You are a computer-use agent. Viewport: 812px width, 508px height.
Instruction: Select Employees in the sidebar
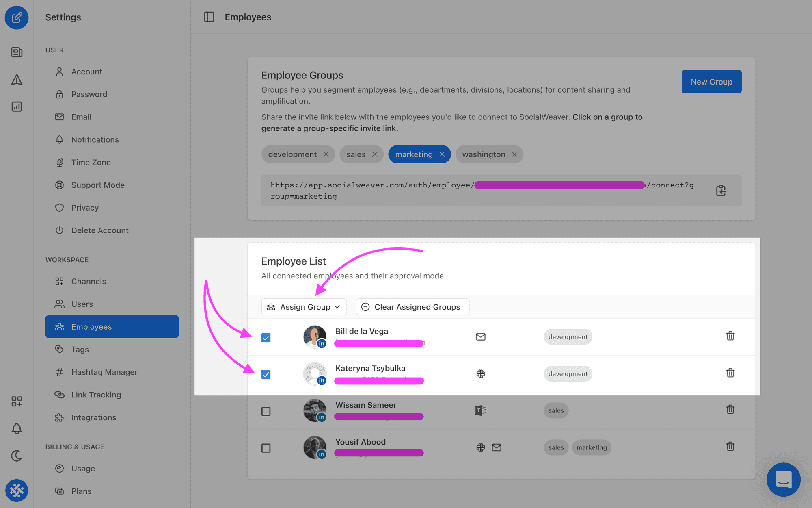(112, 327)
